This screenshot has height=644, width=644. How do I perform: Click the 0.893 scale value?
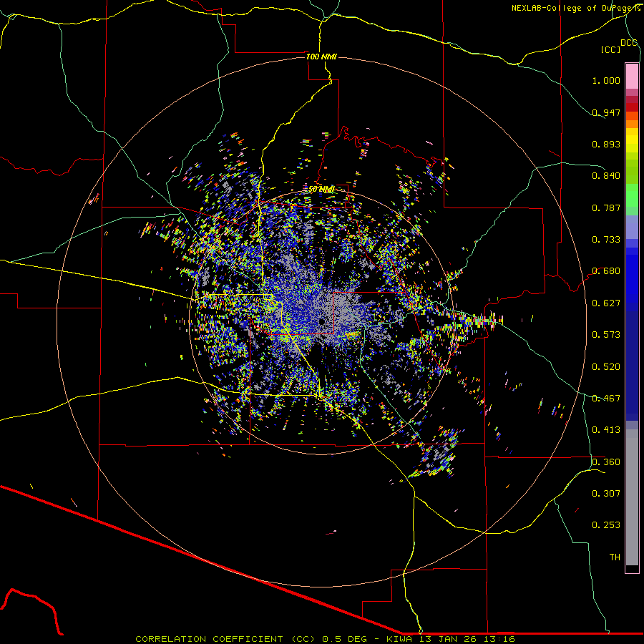[606, 144]
